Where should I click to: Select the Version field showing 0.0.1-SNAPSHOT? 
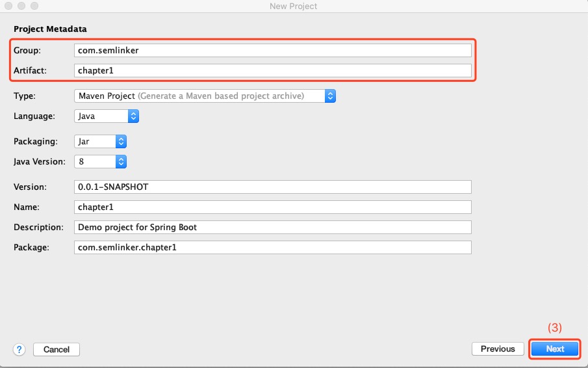(x=273, y=187)
